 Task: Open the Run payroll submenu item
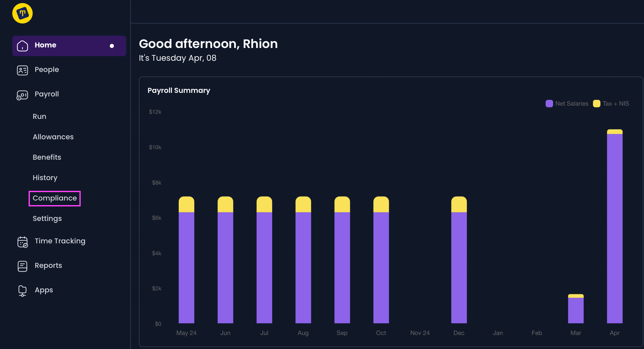[40, 117]
